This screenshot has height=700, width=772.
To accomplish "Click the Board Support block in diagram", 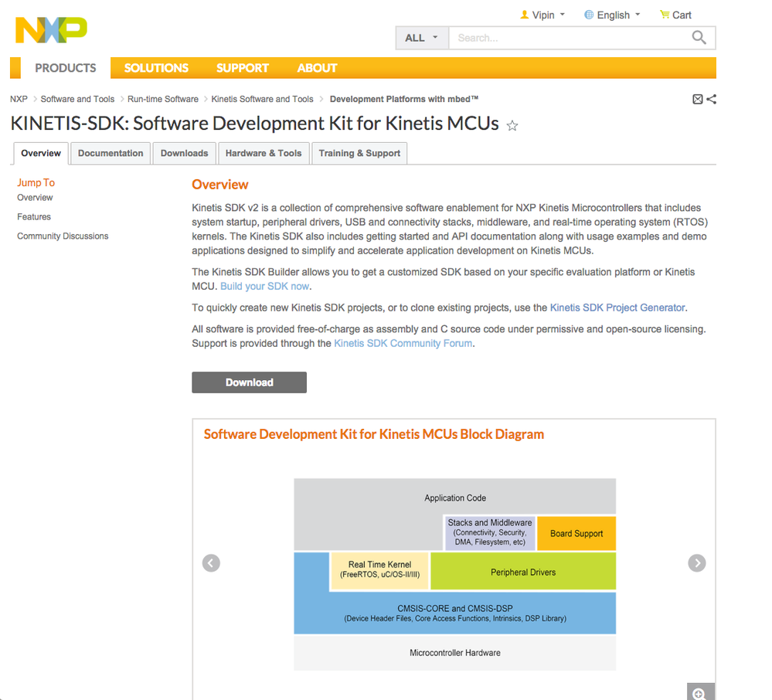I will pos(576,534).
